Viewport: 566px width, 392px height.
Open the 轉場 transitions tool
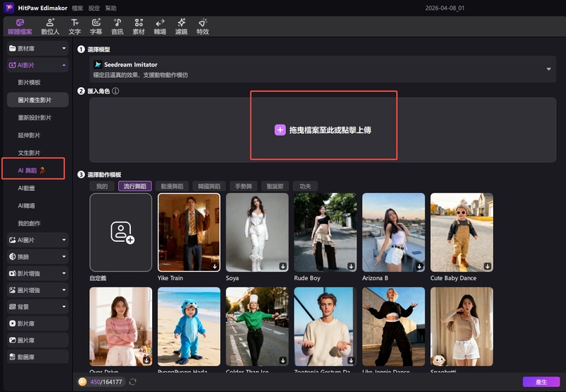(x=160, y=27)
